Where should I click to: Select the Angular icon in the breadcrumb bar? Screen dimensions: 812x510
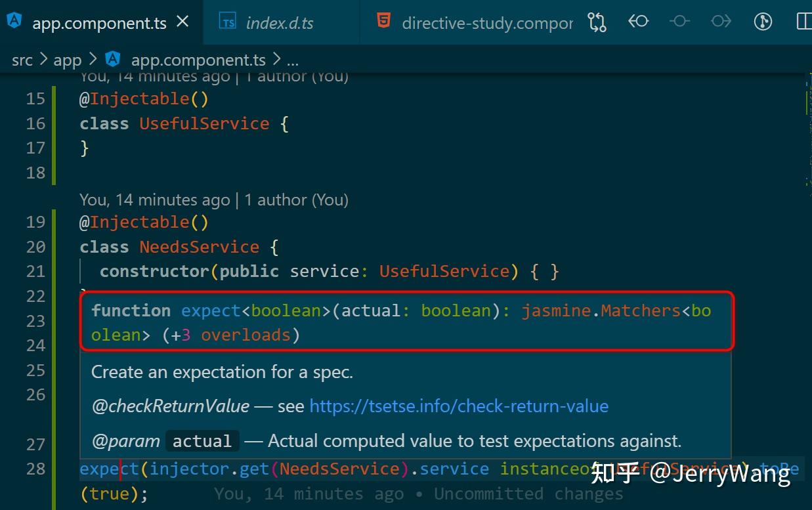112,60
